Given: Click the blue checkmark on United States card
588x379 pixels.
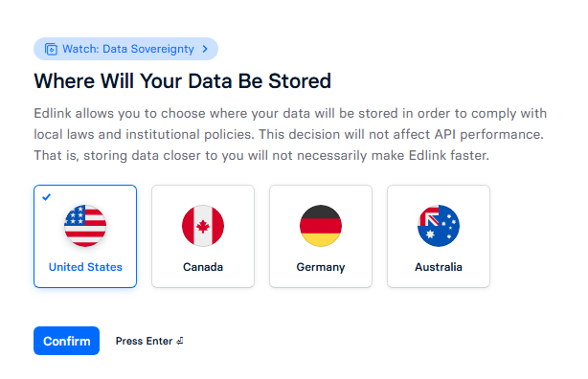Looking at the screenshot, I should tap(47, 197).
